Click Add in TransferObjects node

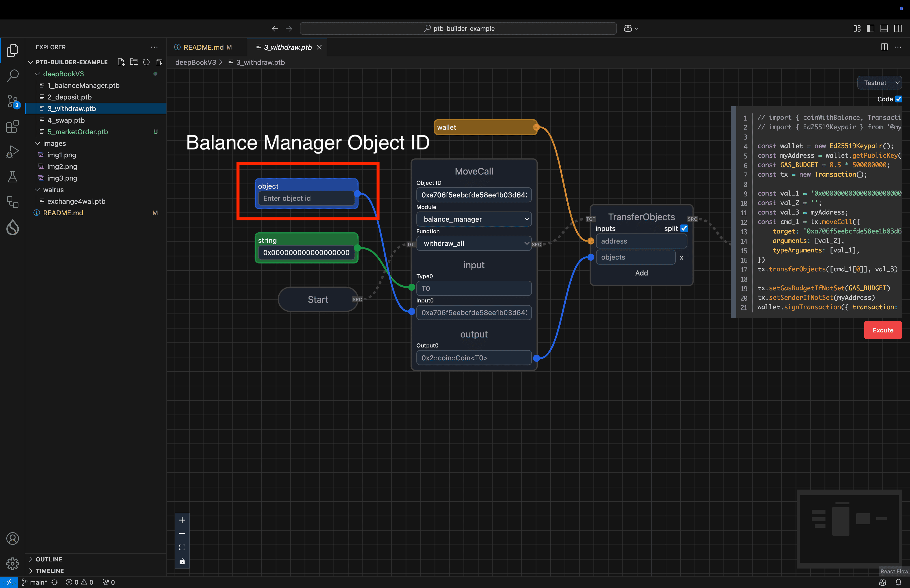[x=641, y=273]
